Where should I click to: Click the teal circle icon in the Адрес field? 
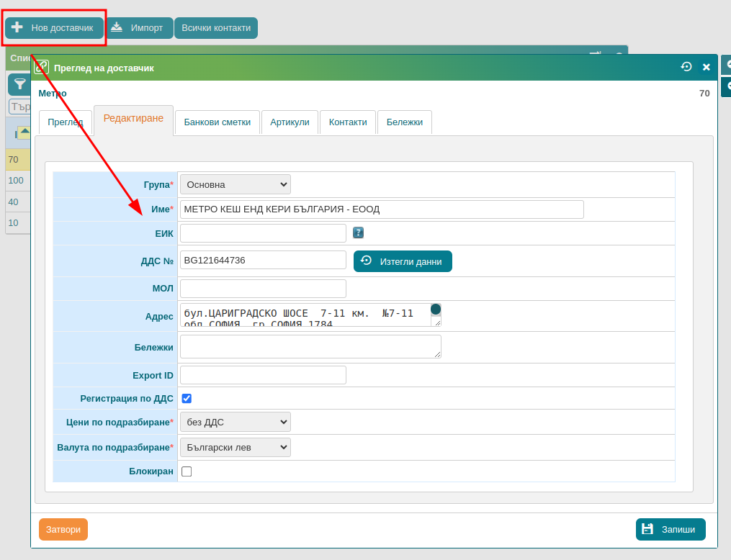click(x=436, y=310)
